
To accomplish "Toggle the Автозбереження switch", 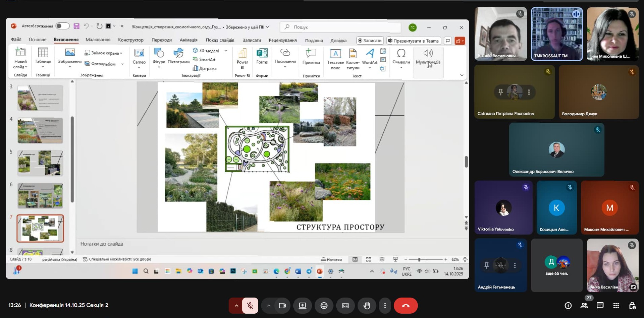I will coord(62,26).
